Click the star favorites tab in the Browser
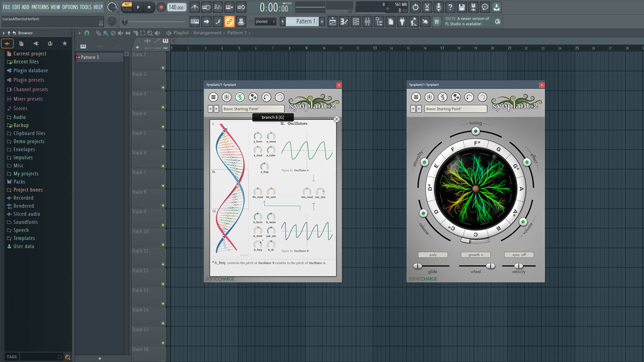The height and width of the screenshot is (362, 644). coord(65,43)
